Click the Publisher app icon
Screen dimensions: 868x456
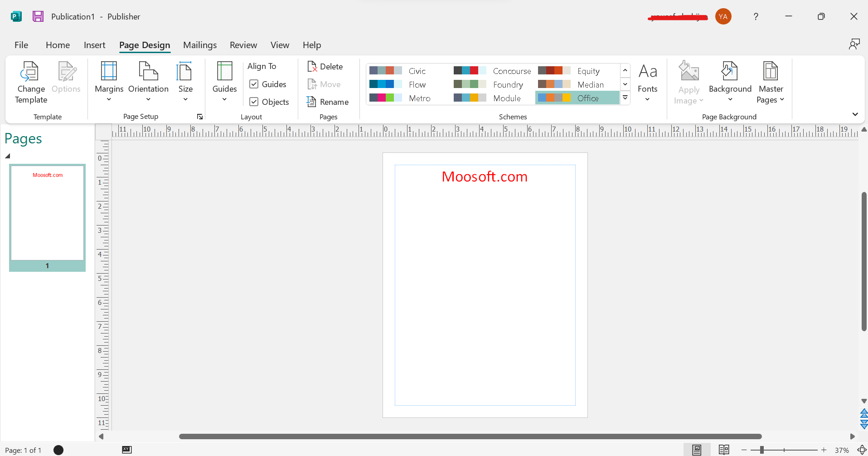click(16, 16)
